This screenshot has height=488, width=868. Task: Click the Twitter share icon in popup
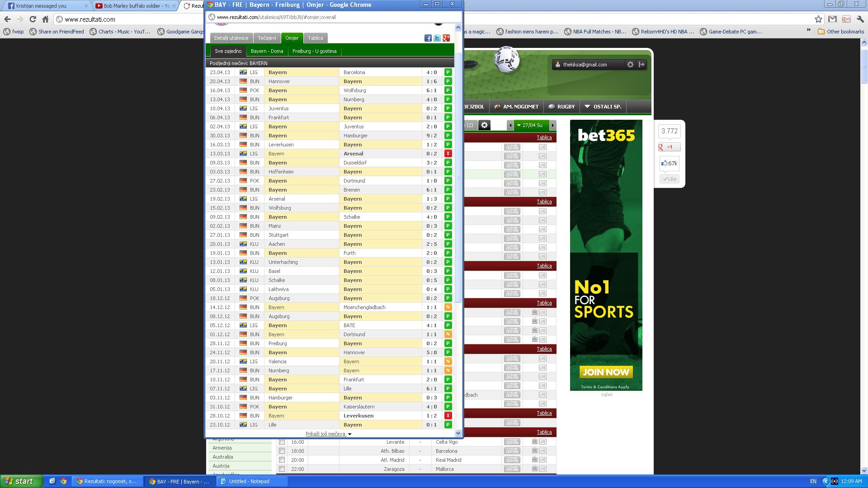point(437,38)
